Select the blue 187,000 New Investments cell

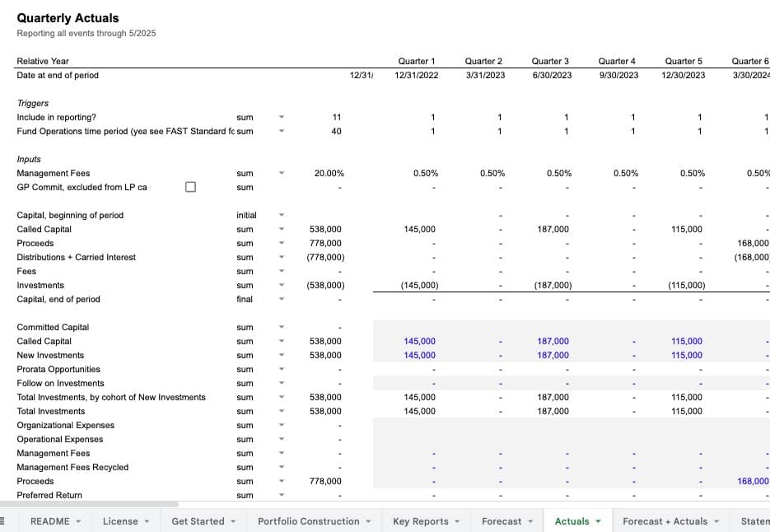[x=553, y=356]
